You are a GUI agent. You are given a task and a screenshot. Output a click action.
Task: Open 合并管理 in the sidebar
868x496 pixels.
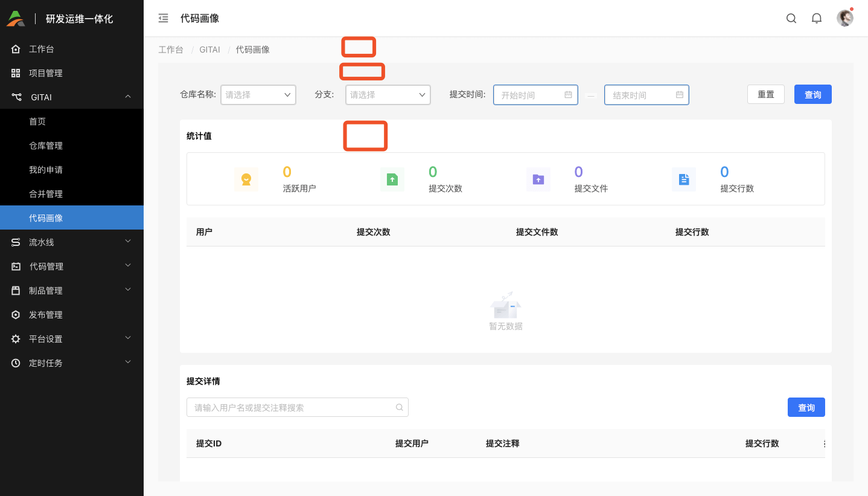72,194
